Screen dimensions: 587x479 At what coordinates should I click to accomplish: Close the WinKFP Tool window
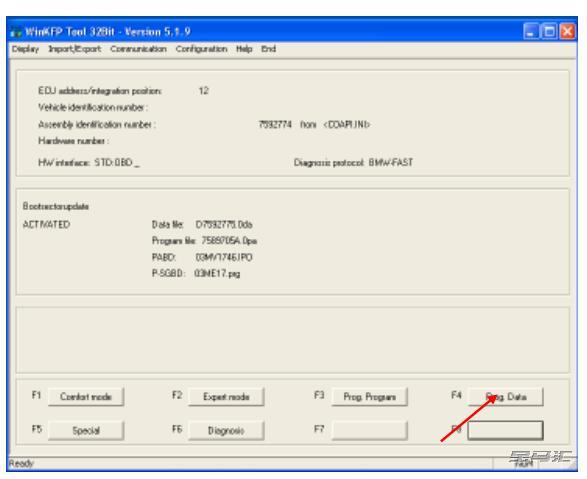click(x=568, y=31)
